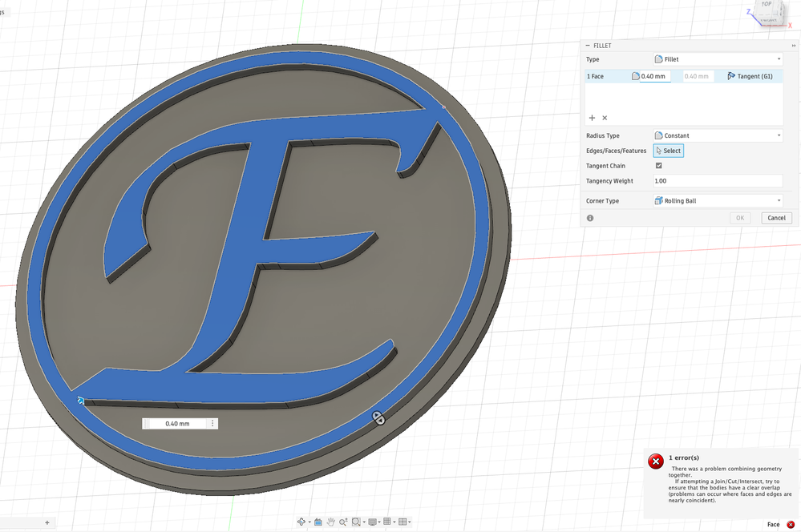
Task: Click the disabled OK button
Action: coord(740,218)
